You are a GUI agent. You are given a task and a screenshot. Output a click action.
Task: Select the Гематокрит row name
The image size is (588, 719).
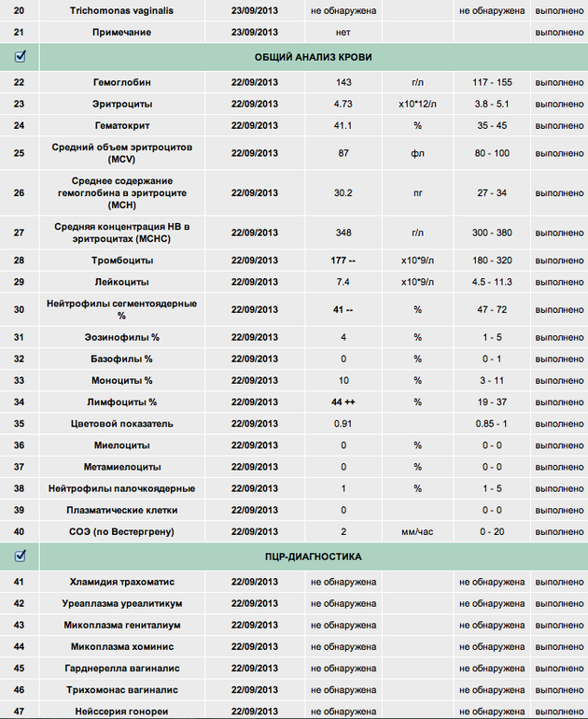click(122, 126)
